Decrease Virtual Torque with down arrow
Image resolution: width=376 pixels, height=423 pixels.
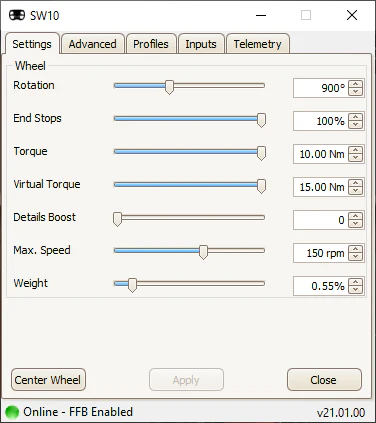click(x=356, y=191)
